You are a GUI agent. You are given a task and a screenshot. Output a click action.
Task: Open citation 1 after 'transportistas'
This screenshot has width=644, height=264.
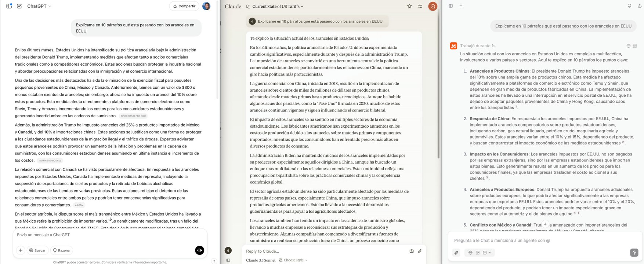coord(516,107)
